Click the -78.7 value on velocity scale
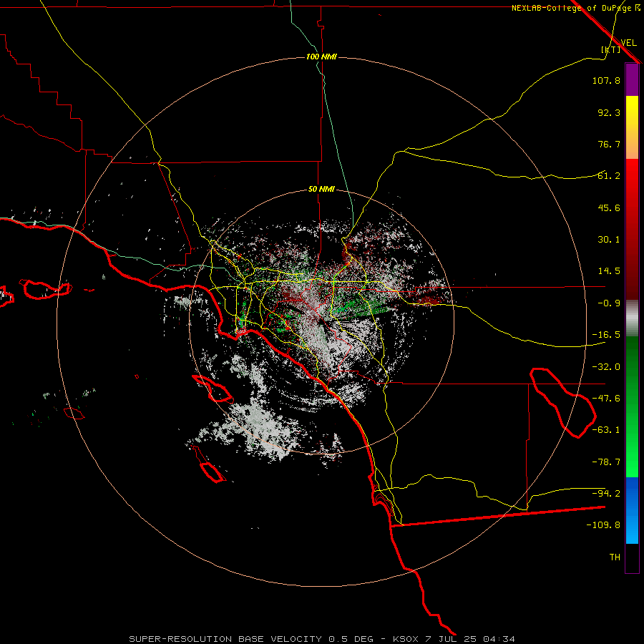Viewport: 644px width, 644px height. (x=606, y=462)
